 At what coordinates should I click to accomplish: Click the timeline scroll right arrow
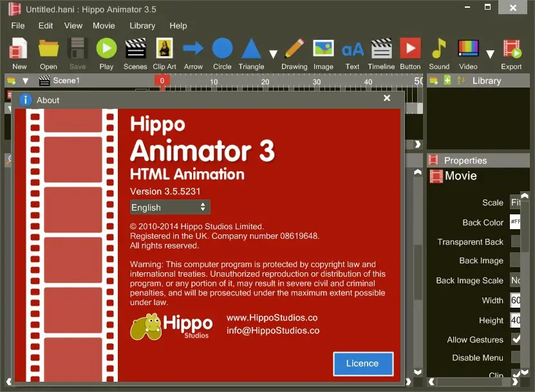[418, 144]
